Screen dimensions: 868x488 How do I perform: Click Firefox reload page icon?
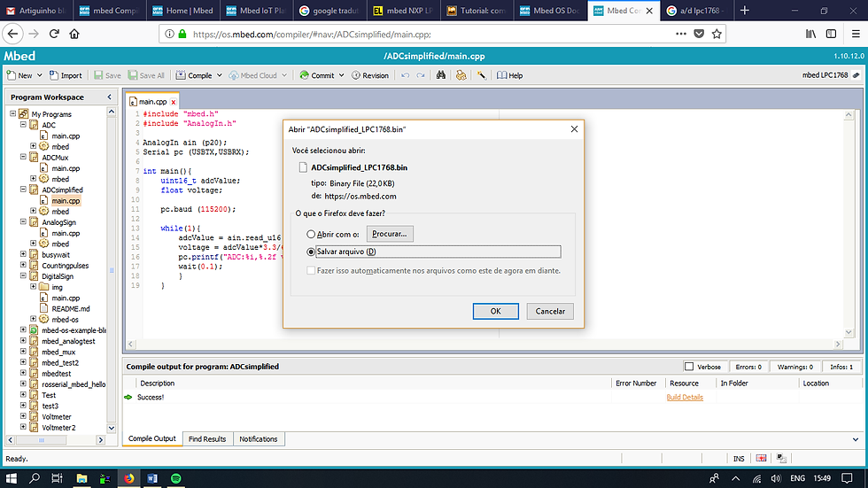click(x=54, y=34)
